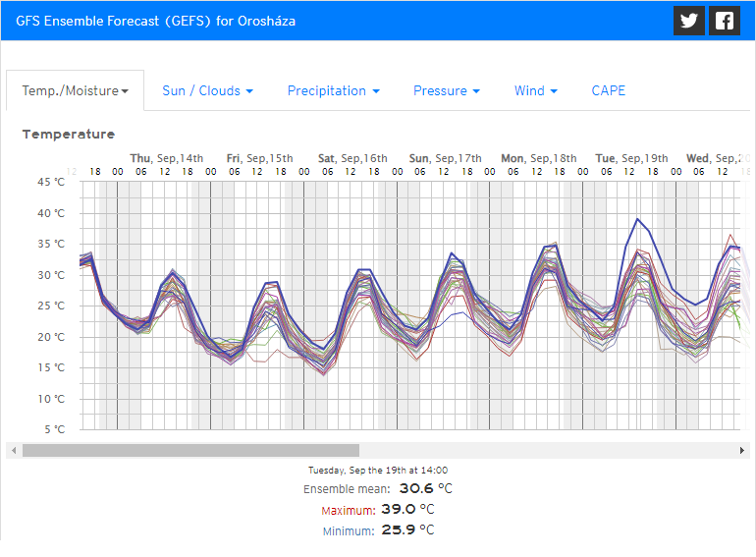Open the Sun / Clouds dropdown

pyautogui.click(x=207, y=90)
